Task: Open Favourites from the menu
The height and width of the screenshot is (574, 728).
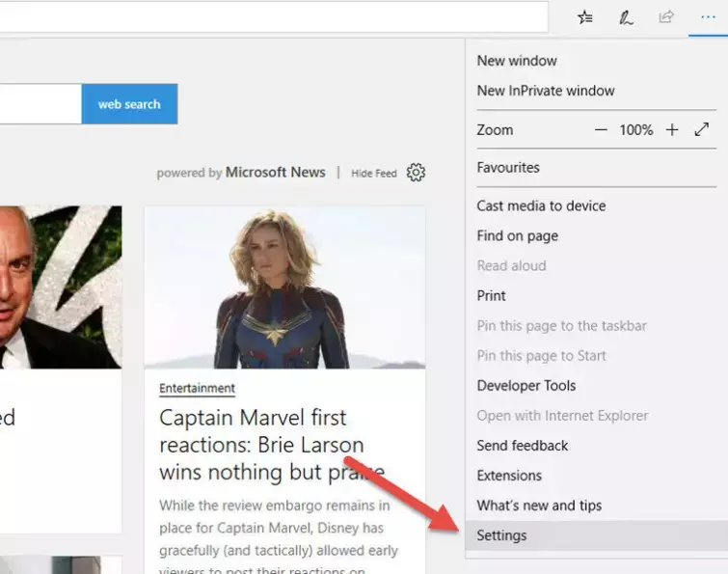Action: [x=596, y=168]
